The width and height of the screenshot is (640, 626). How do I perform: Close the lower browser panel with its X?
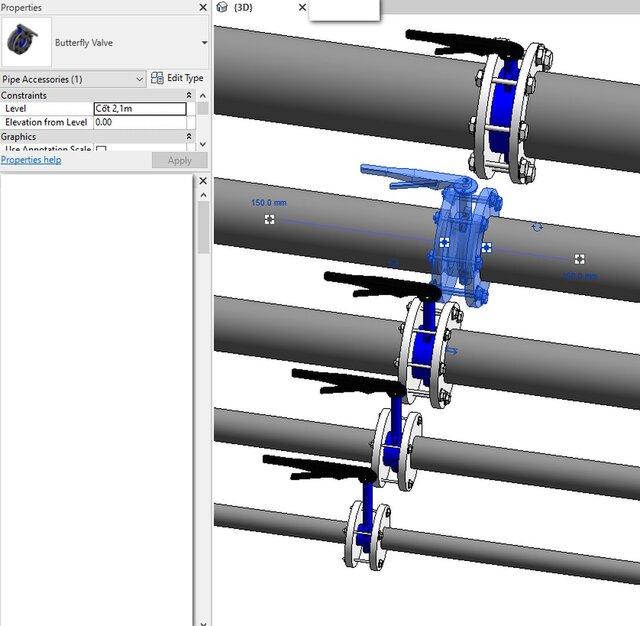point(203,181)
